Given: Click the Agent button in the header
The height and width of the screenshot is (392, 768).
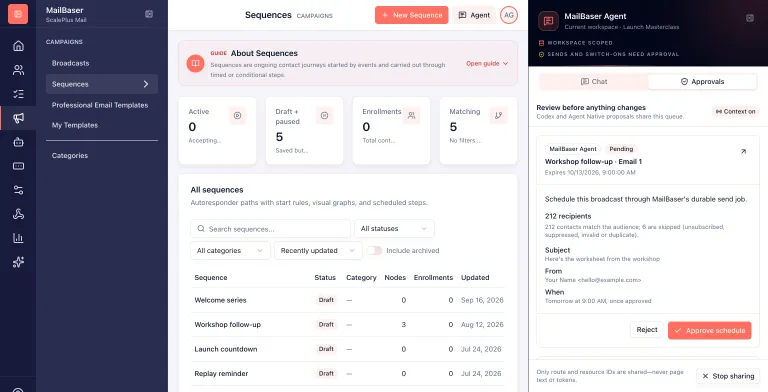Looking at the screenshot, I should (x=474, y=15).
